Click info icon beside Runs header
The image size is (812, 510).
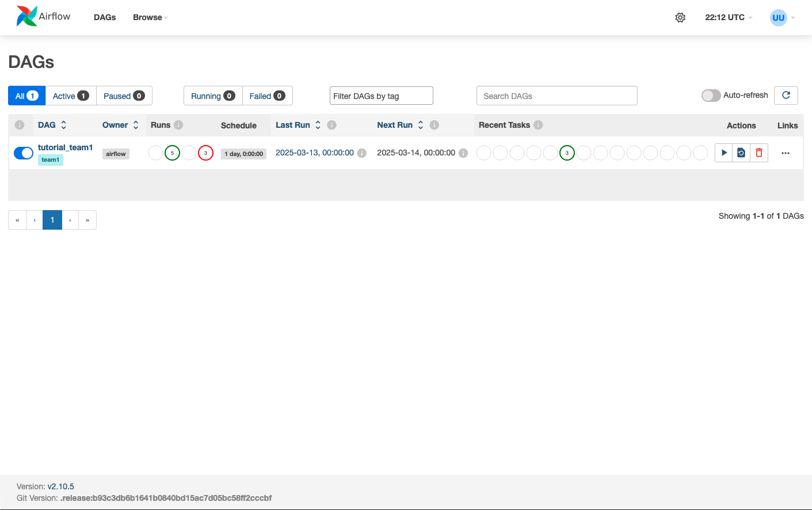(x=178, y=125)
